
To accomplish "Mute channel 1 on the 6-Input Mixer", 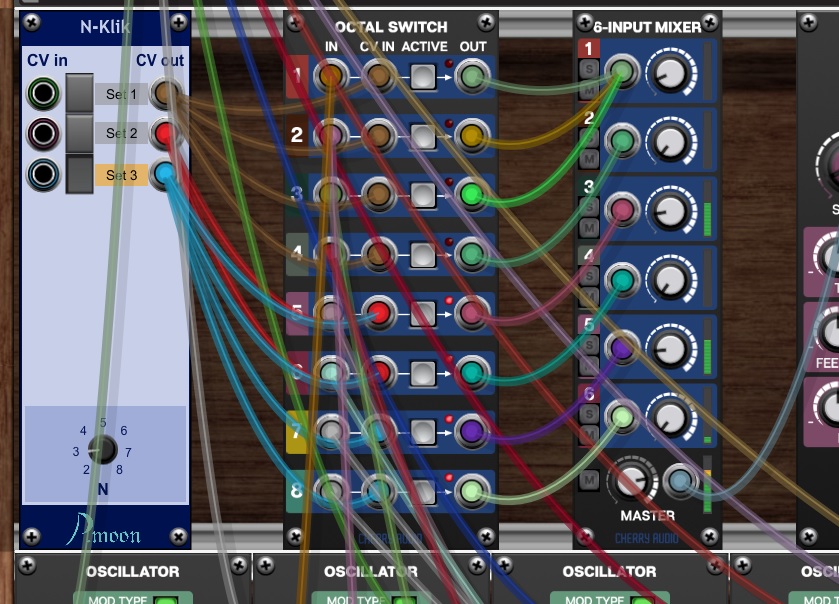I will pos(588,90).
